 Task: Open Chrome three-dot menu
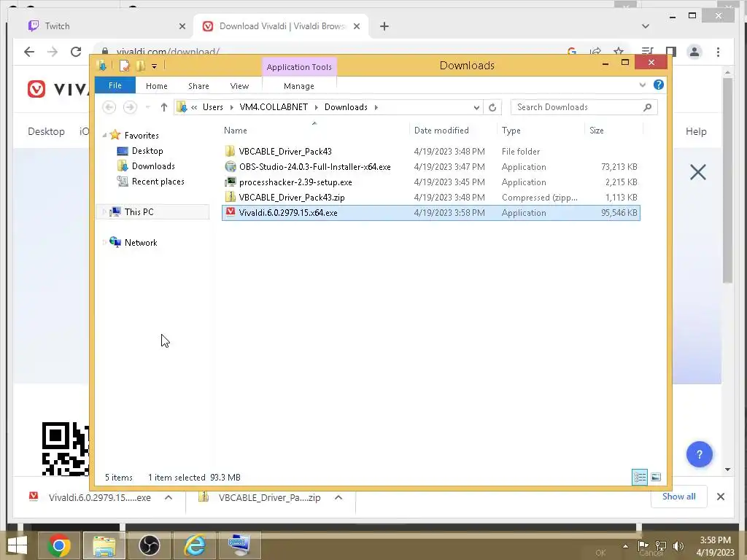click(x=718, y=52)
